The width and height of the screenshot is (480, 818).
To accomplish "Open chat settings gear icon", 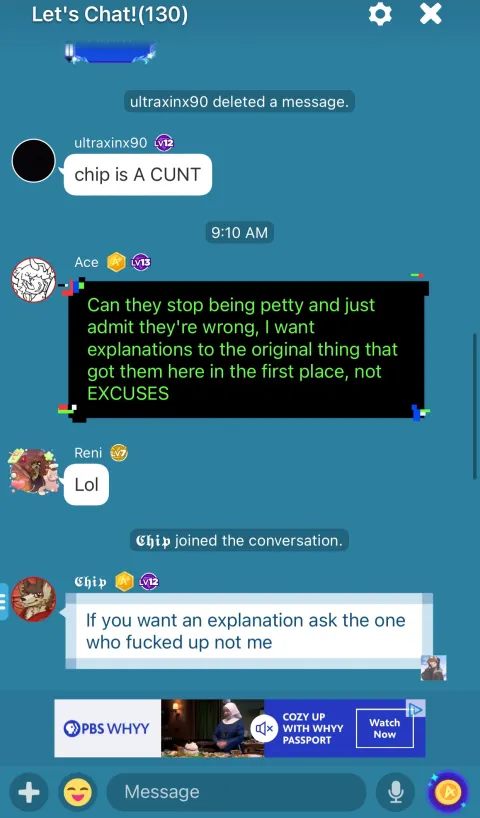I will (x=380, y=14).
